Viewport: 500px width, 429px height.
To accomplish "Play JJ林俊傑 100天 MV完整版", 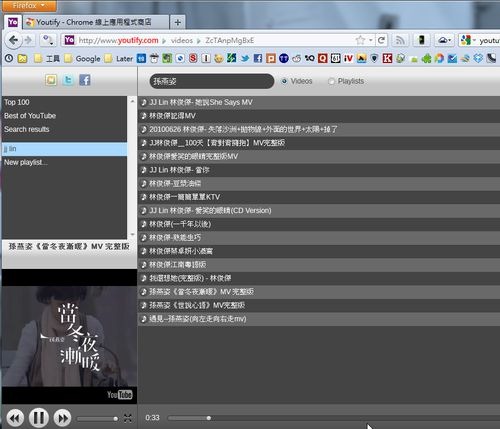I will pyautogui.click(x=319, y=143).
